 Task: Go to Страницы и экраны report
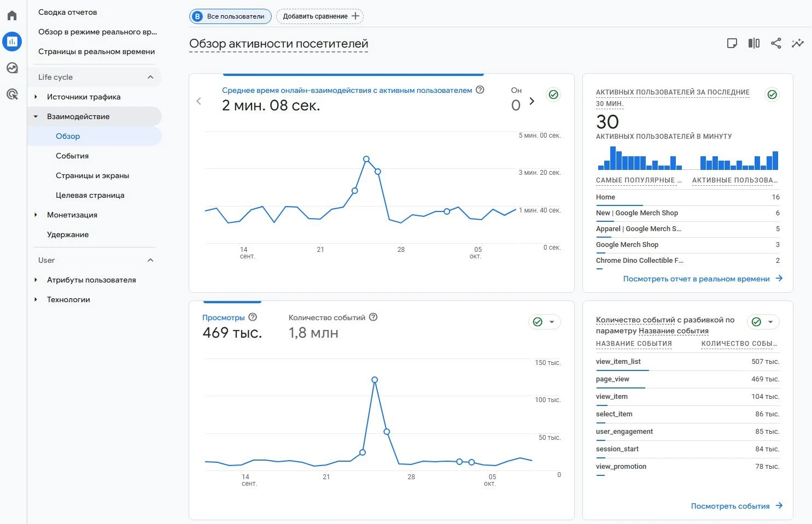coord(92,175)
